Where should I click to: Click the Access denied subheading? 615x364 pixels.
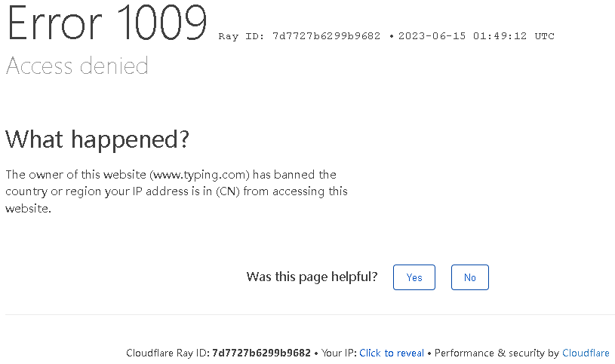(x=77, y=66)
